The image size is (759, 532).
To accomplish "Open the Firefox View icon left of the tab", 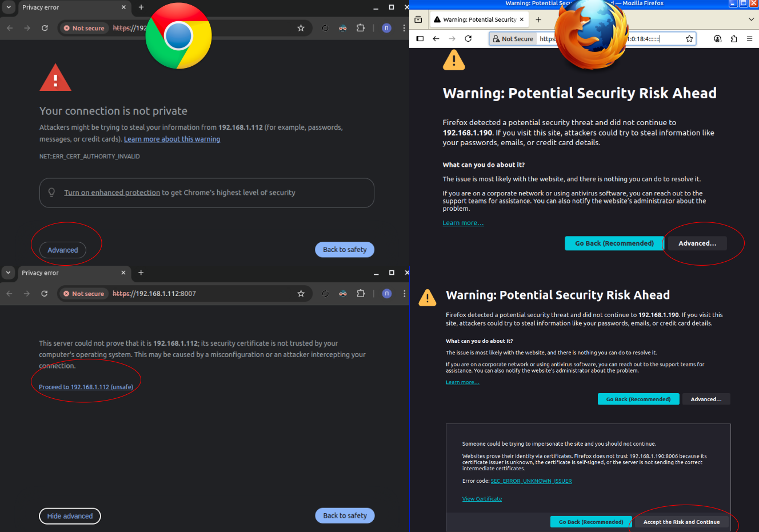I will (x=418, y=19).
